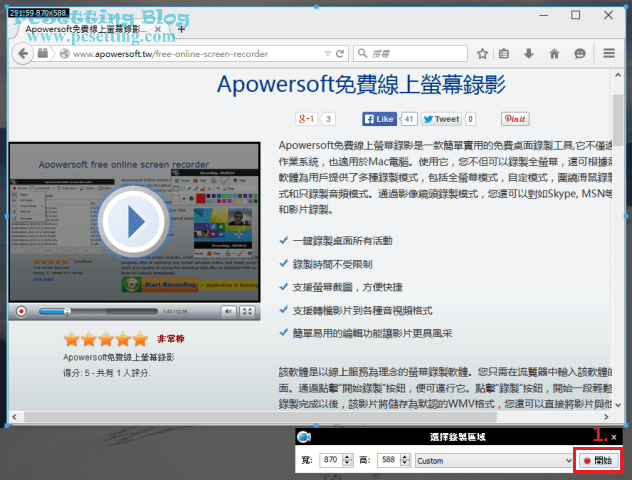Click the width field showing 870
This screenshot has height=480, width=632.
(x=331, y=460)
